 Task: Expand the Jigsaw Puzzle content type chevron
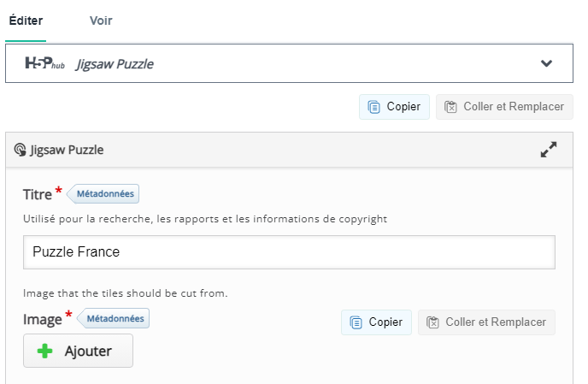547,63
